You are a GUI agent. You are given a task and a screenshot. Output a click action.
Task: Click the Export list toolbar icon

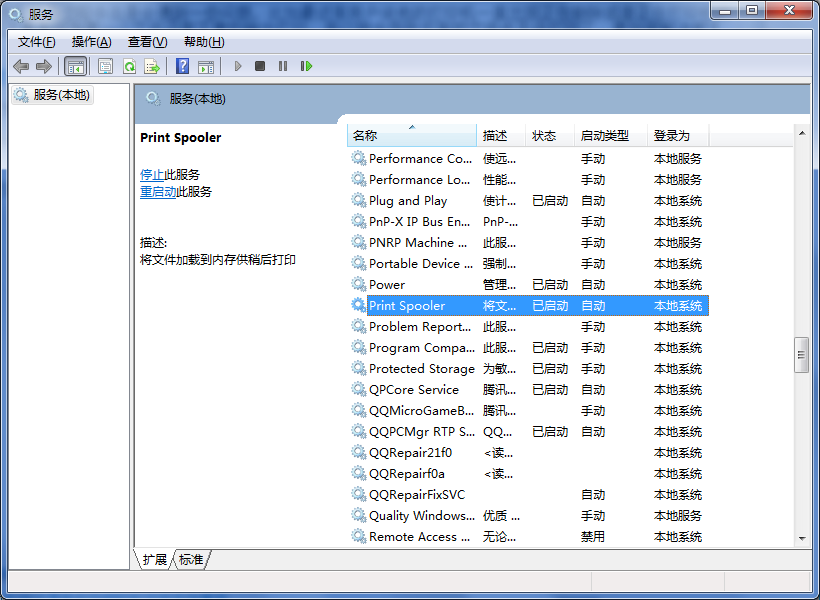point(152,66)
